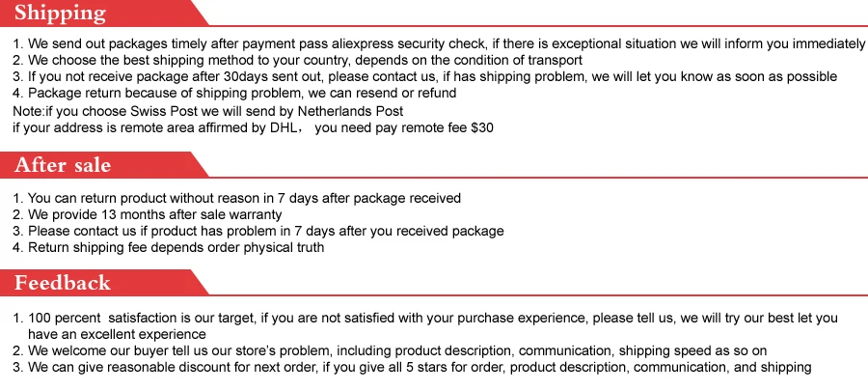868x391 pixels.
Task: Click the contact us product problem line
Action: click(x=258, y=231)
